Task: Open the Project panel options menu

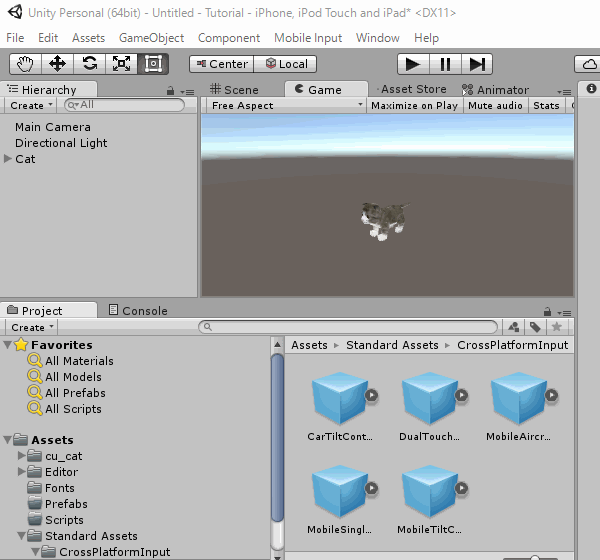Action: (x=564, y=313)
